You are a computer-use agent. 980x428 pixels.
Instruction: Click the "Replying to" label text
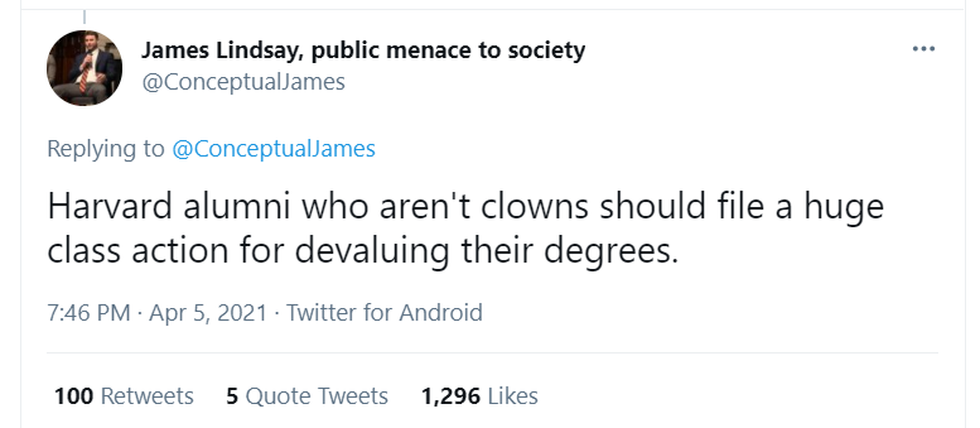(106, 149)
